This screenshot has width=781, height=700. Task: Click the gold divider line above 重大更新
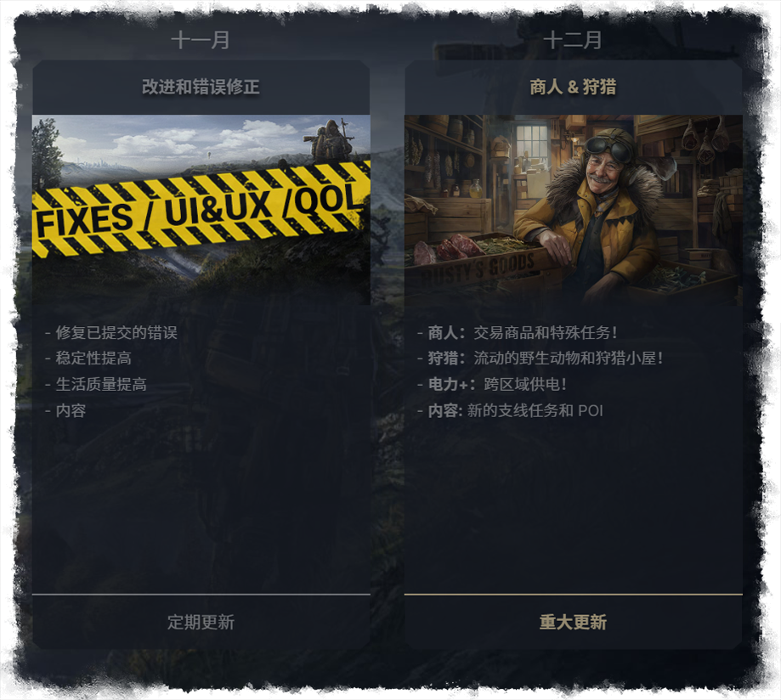pyautogui.click(x=574, y=594)
